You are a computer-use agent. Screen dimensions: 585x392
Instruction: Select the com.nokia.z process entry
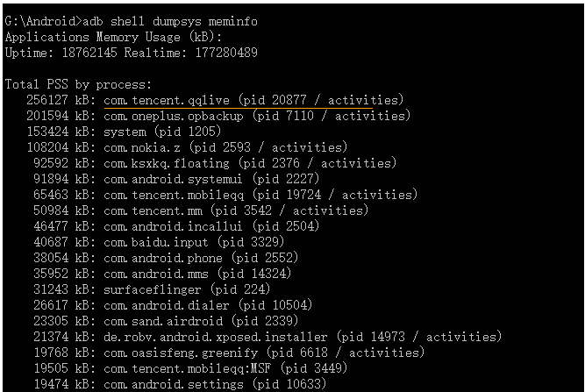tap(146, 147)
